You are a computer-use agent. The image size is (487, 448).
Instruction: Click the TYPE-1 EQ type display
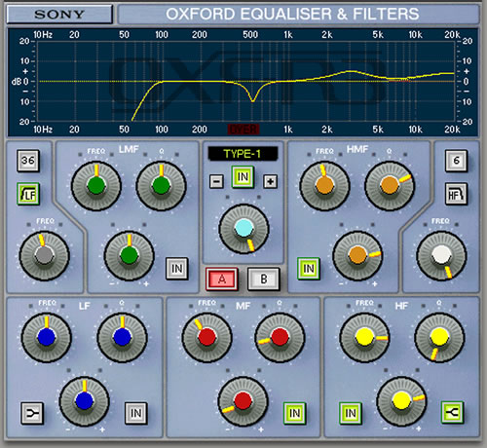click(243, 154)
